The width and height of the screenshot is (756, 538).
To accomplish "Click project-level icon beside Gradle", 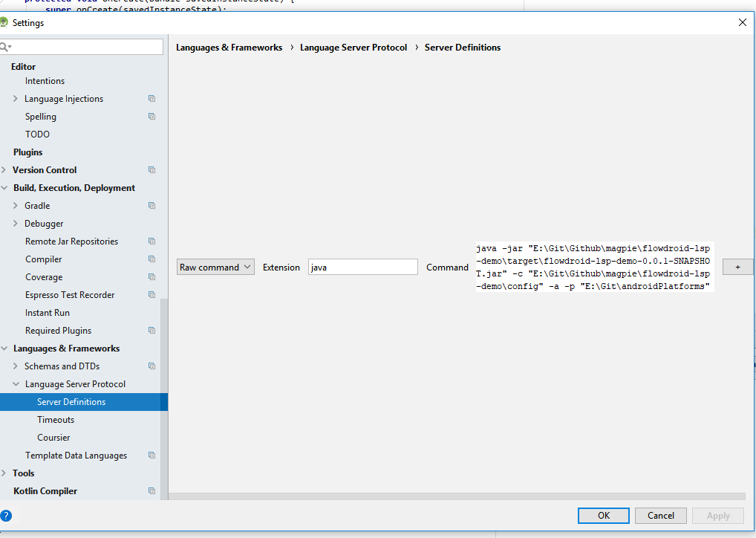I will pos(152,206).
